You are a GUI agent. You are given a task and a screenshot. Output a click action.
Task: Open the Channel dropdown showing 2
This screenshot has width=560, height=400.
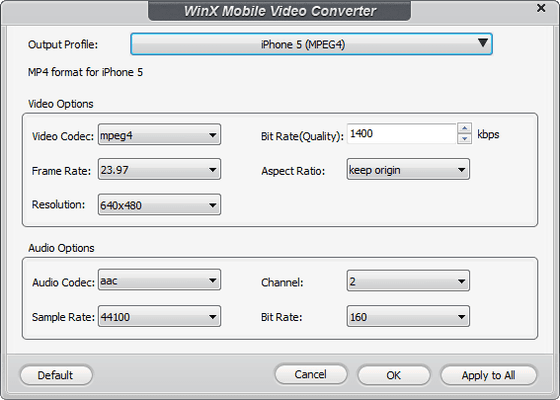pos(408,281)
